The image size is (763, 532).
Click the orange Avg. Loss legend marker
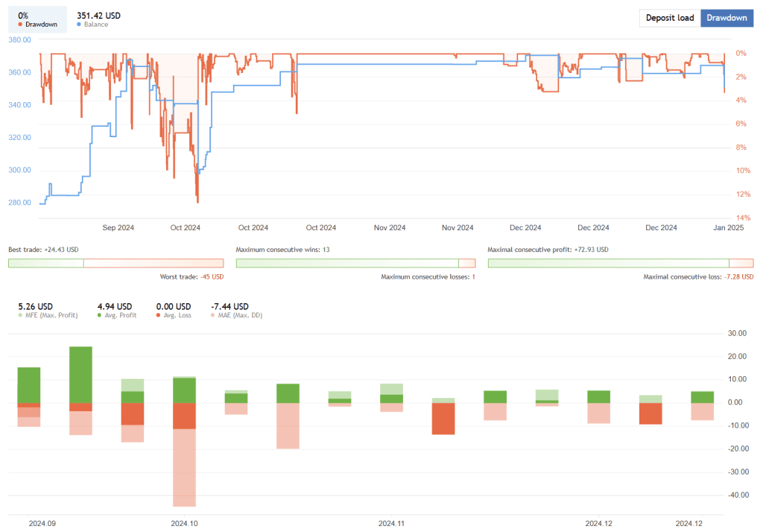159,314
